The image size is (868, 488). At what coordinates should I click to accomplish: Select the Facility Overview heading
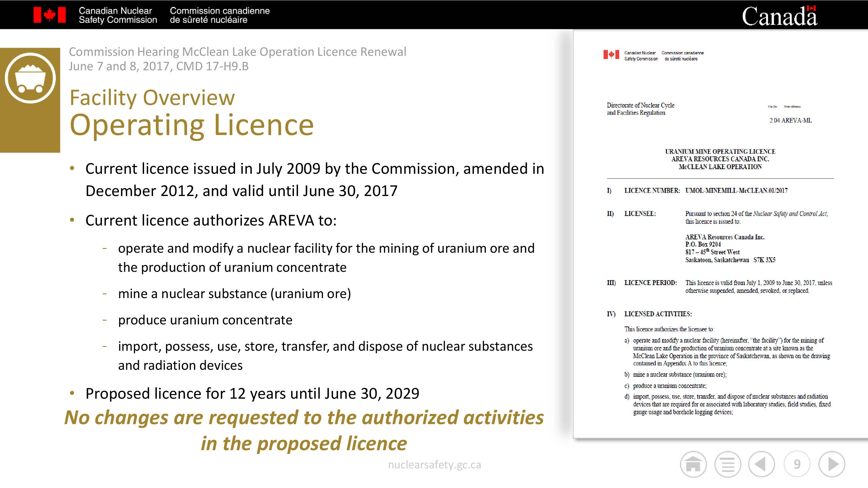pos(152,98)
